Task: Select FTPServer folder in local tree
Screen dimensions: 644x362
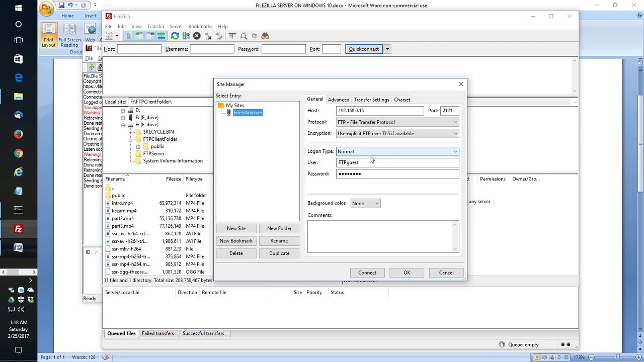Action: pos(153,154)
